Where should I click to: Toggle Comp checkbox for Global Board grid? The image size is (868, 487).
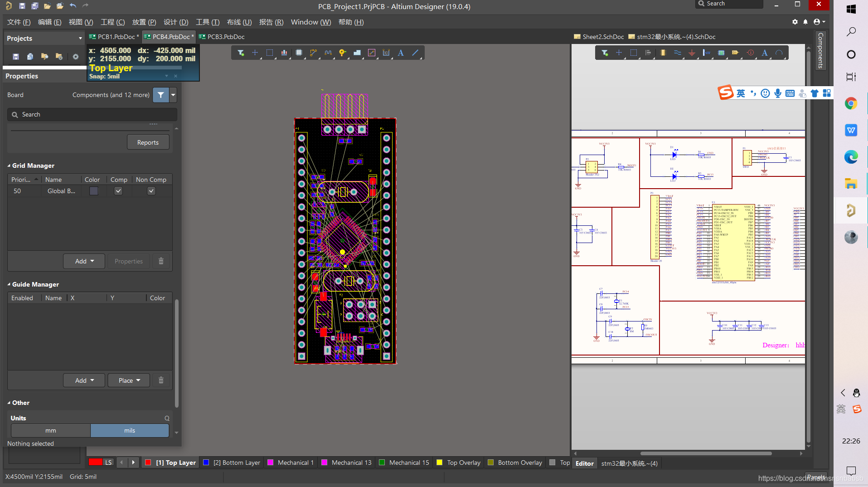click(x=118, y=191)
